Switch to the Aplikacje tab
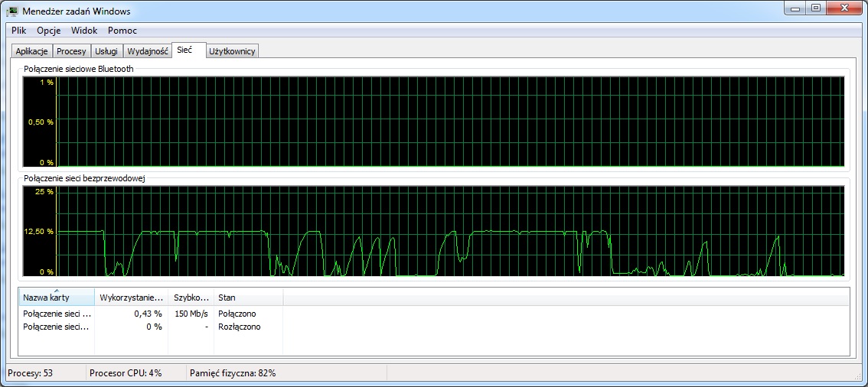Screen dimensions: 868x387 click(x=32, y=51)
